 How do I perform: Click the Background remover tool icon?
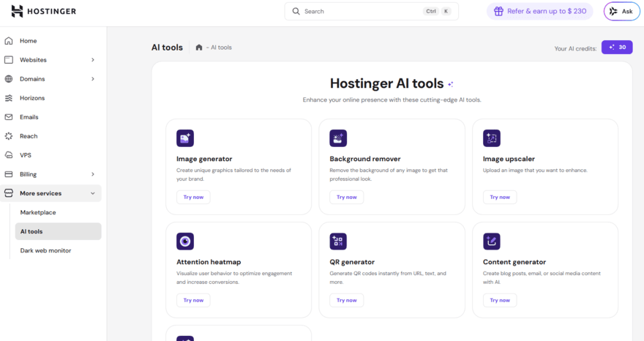(338, 138)
